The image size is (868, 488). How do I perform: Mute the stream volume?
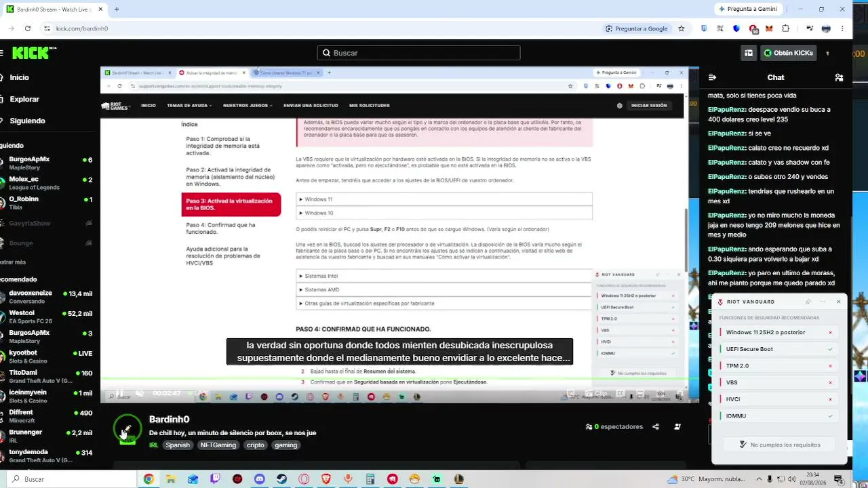click(139, 394)
